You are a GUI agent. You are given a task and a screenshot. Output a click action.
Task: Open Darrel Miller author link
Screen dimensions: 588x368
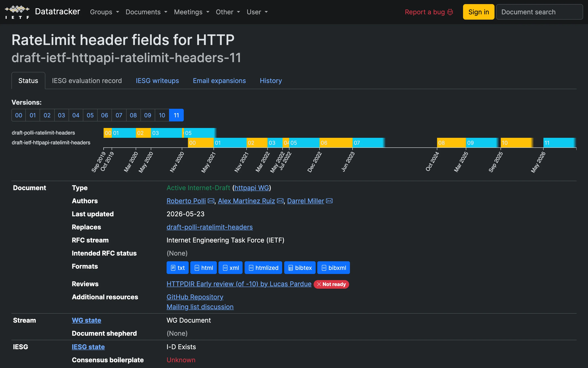[x=305, y=201]
